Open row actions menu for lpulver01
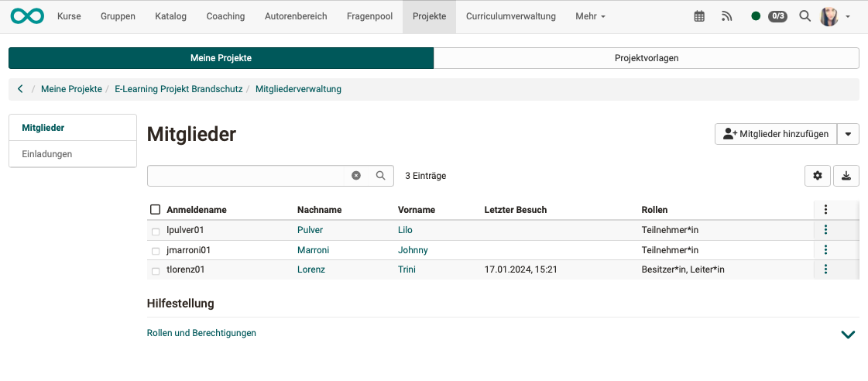 click(825, 230)
